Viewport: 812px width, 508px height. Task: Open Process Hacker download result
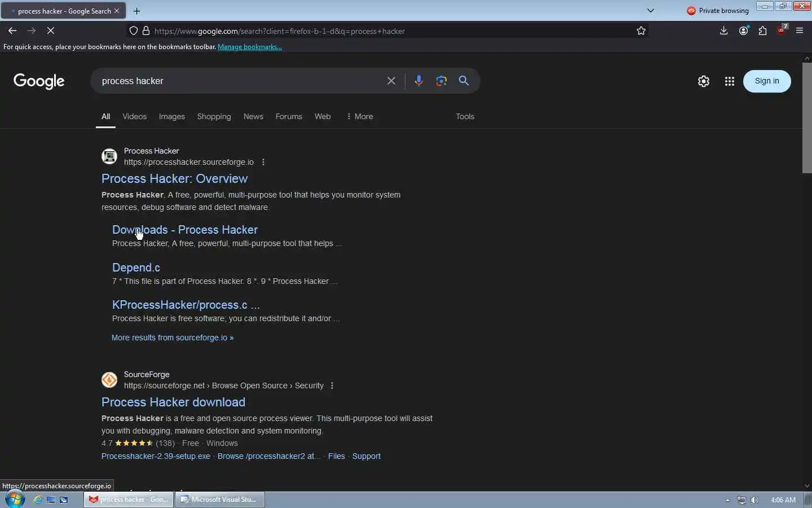tap(173, 402)
